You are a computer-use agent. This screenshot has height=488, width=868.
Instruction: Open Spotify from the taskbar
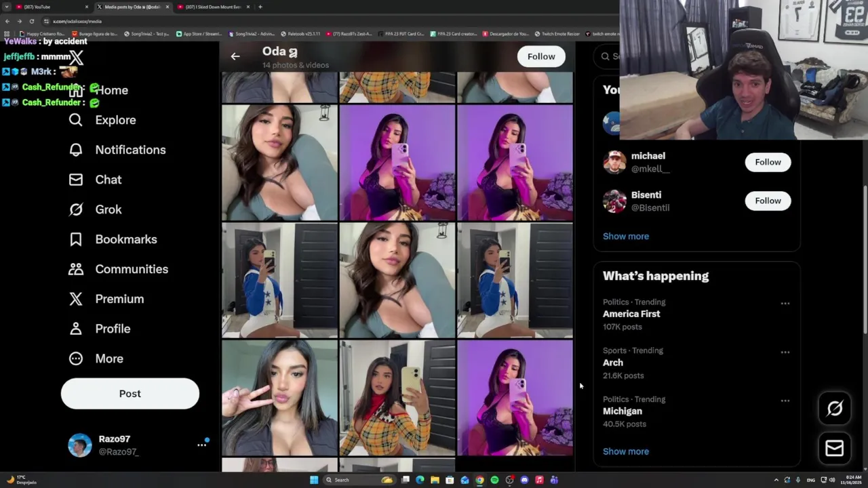(494, 480)
